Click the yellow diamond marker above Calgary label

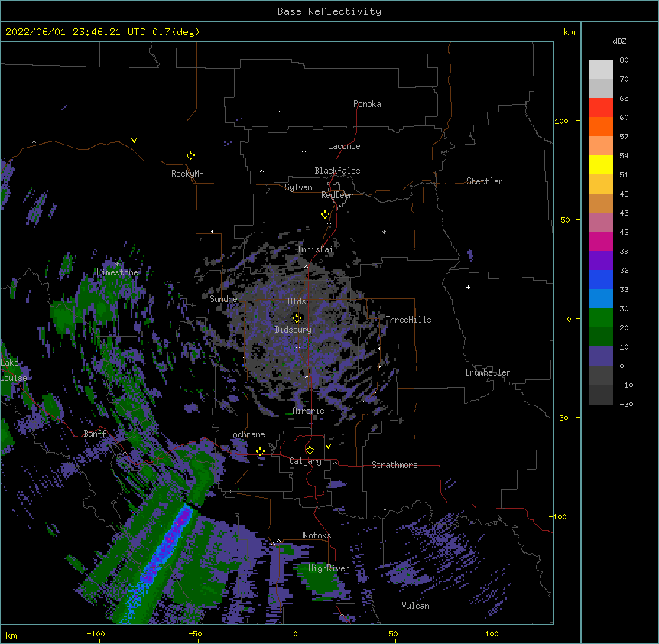(310, 450)
